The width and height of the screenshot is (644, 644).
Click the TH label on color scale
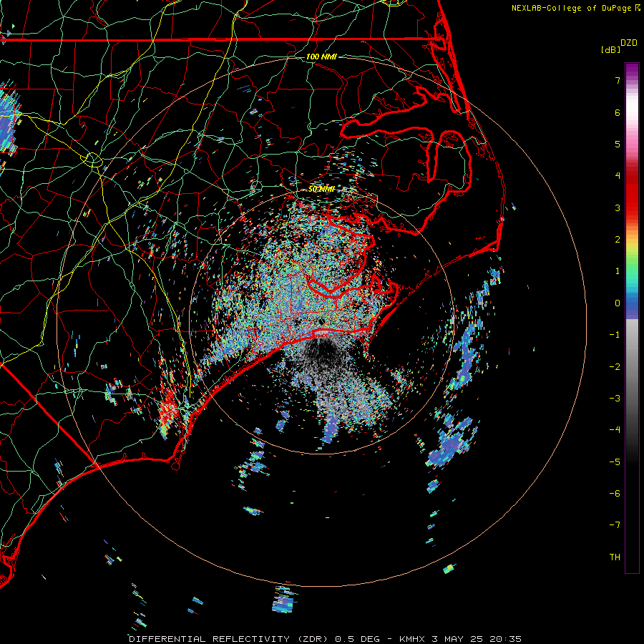[x=615, y=557]
